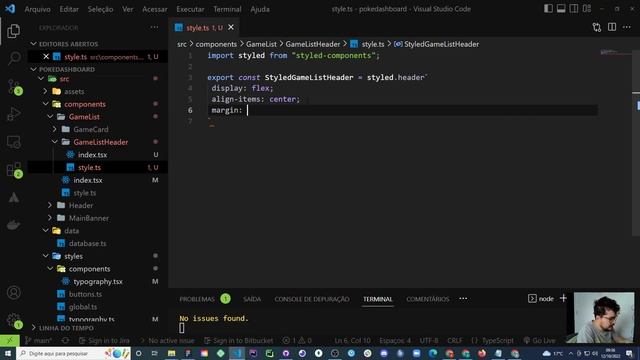Collapse the GameList folder

[x=50, y=117]
